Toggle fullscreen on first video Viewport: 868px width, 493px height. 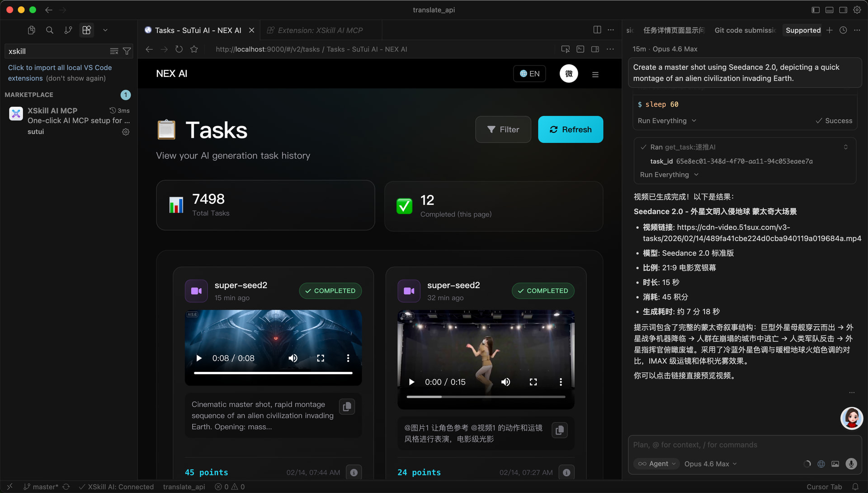[x=321, y=358]
